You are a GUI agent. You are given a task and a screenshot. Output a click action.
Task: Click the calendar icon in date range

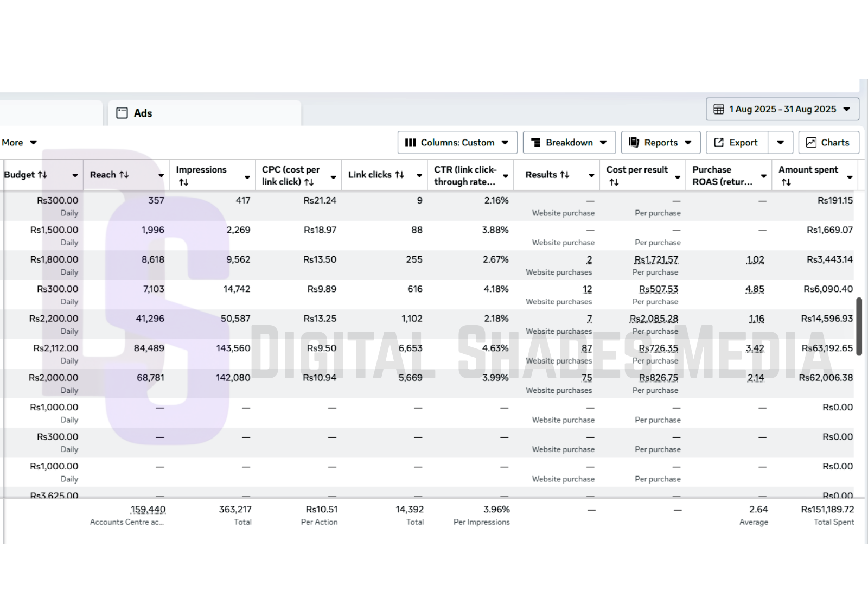tap(719, 109)
